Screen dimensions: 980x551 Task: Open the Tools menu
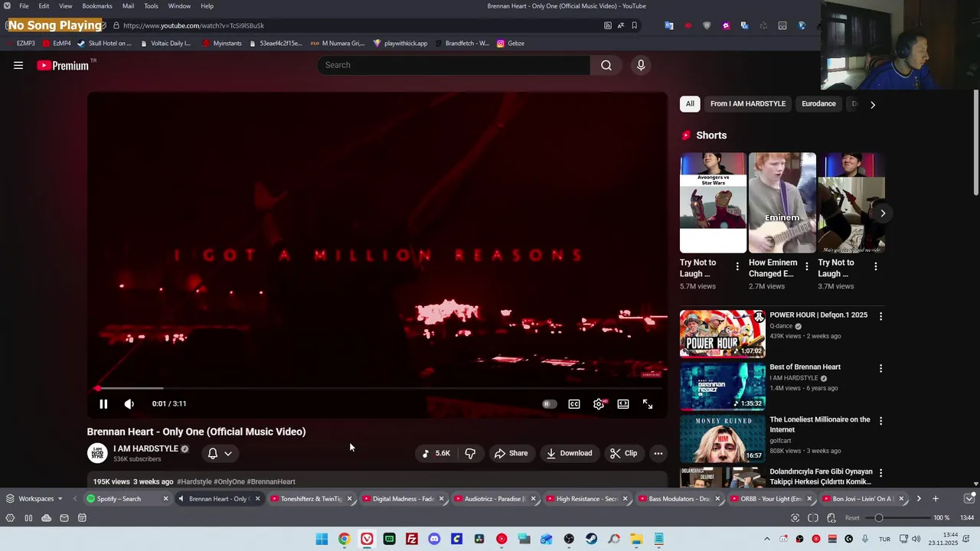pos(151,6)
